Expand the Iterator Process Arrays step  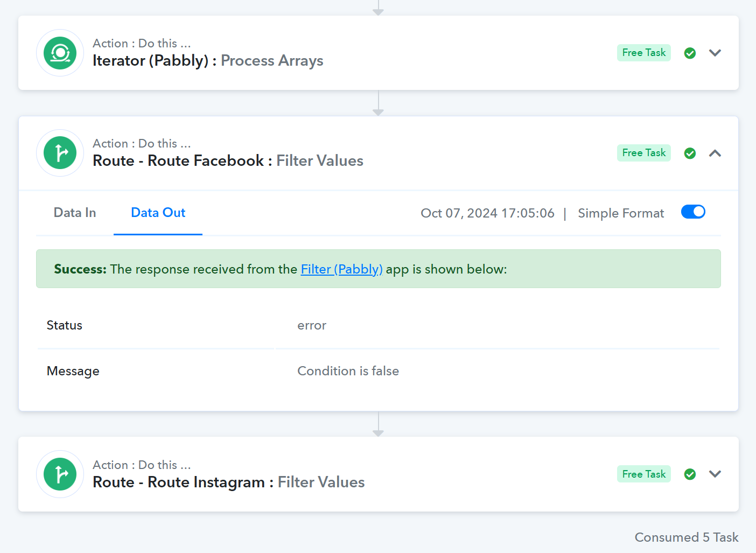click(x=715, y=53)
